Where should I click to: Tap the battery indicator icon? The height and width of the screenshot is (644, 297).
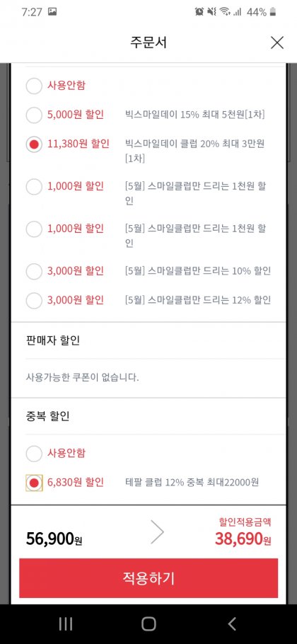tap(273, 12)
